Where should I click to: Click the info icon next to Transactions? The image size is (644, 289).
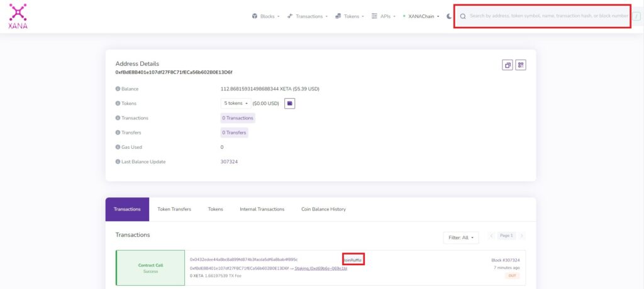pyautogui.click(x=118, y=118)
